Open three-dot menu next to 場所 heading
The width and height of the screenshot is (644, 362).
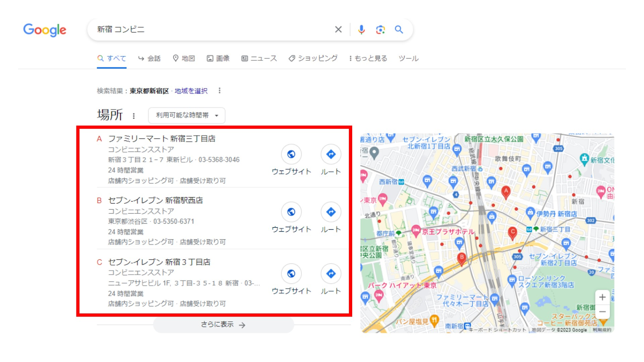(x=134, y=116)
